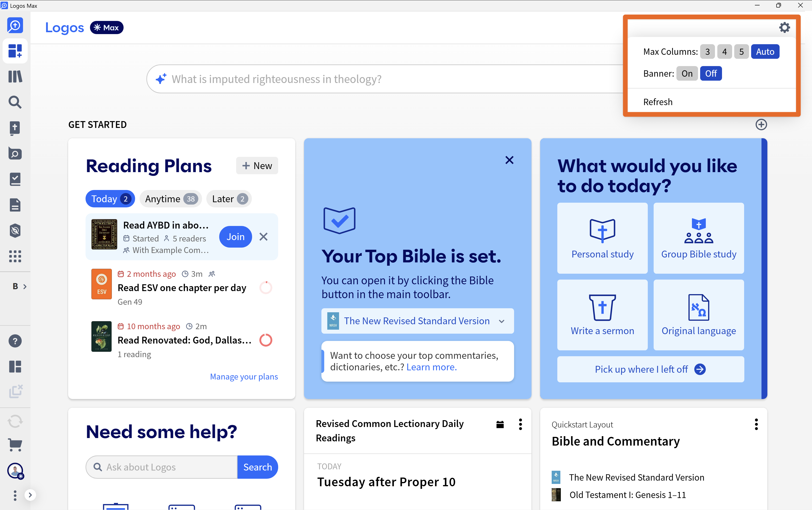Open the user profile avatar
This screenshot has width=812, height=510.
point(15,470)
